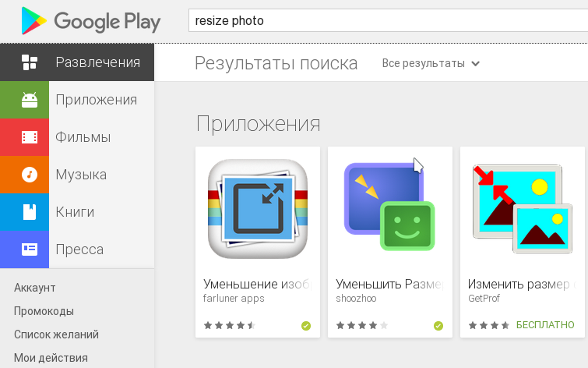Open the Промокоды link
Image resolution: width=588 pixels, height=368 pixels.
coord(44,311)
